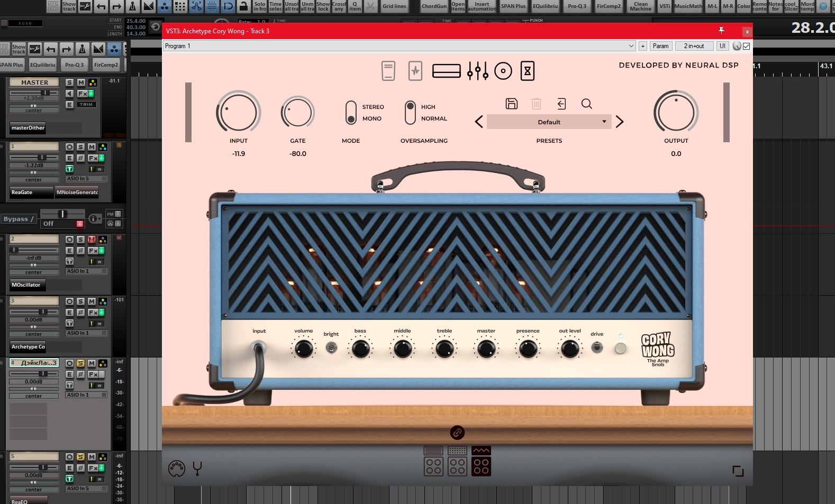Open the hourglass time-effects section icon

click(528, 71)
